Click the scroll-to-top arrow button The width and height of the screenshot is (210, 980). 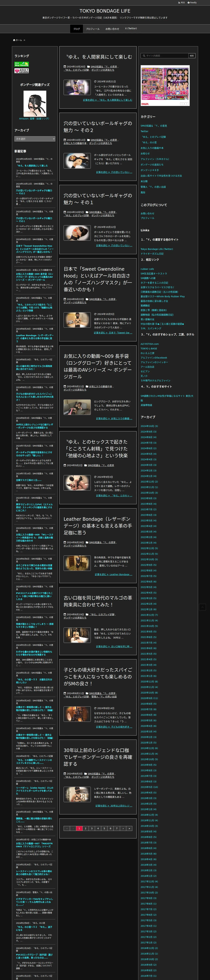click(202, 607)
